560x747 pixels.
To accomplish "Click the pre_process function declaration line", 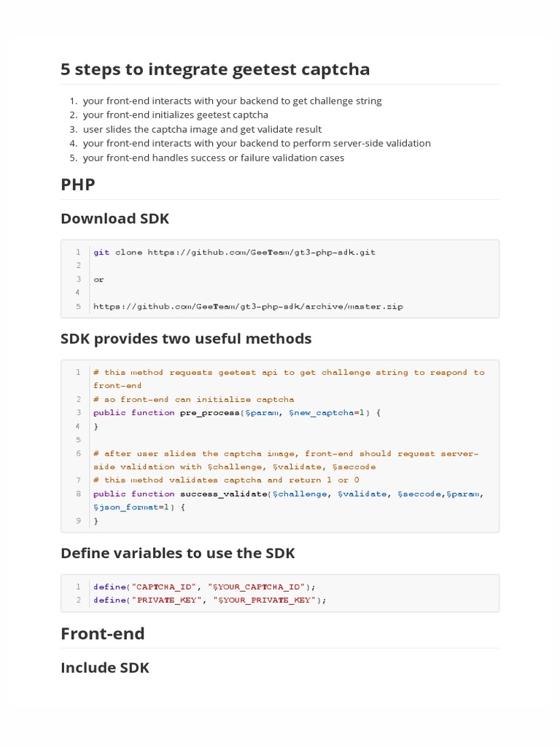I will pos(236,413).
